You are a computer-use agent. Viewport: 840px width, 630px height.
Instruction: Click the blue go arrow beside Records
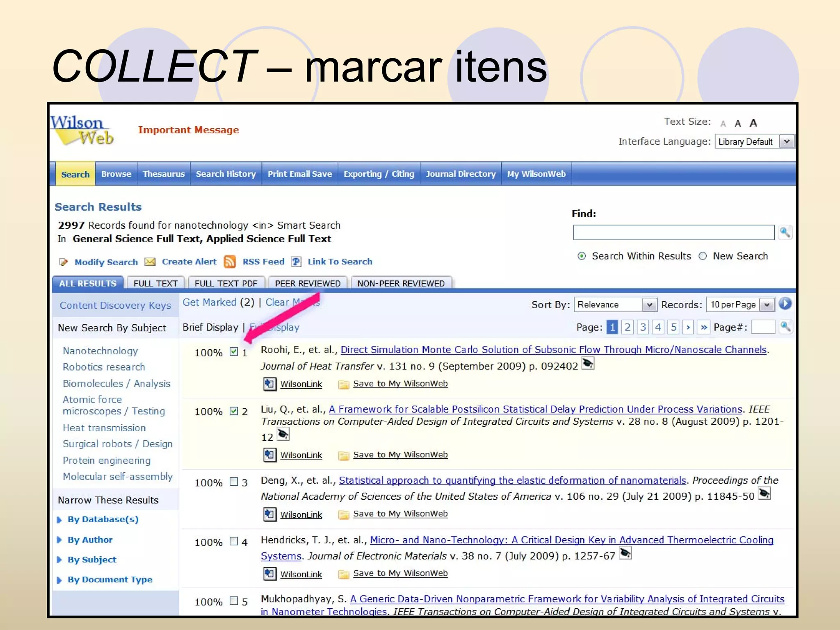[x=785, y=304]
